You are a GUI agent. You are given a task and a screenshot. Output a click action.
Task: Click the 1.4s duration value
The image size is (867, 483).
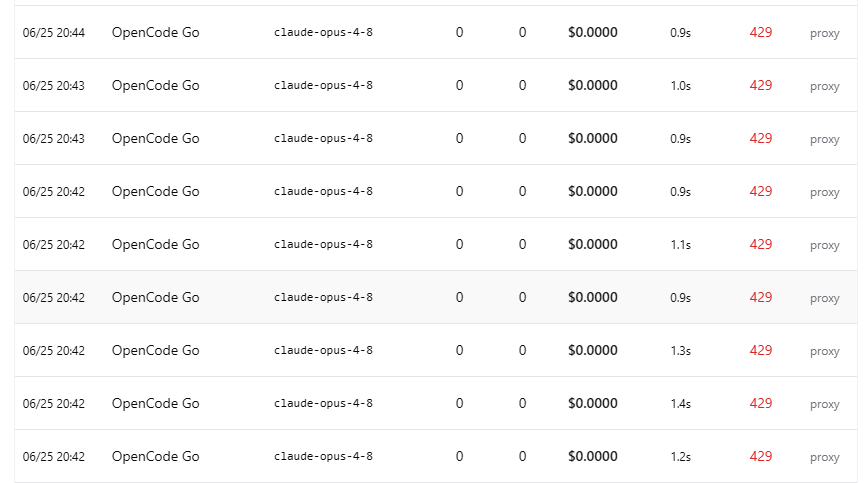pos(681,404)
